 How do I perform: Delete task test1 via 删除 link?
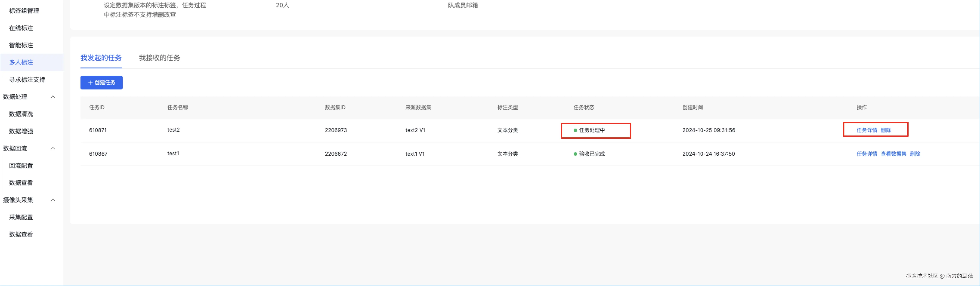click(915, 154)
